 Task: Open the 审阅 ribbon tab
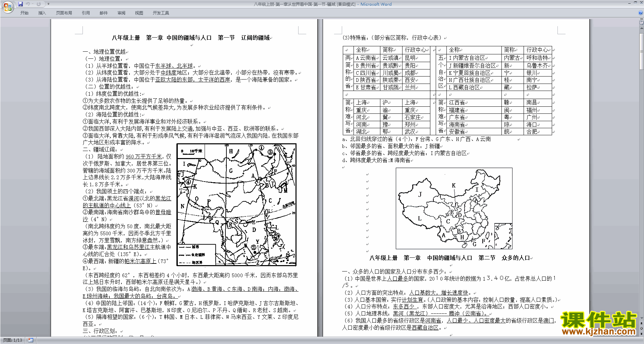(x=121, y=13)
